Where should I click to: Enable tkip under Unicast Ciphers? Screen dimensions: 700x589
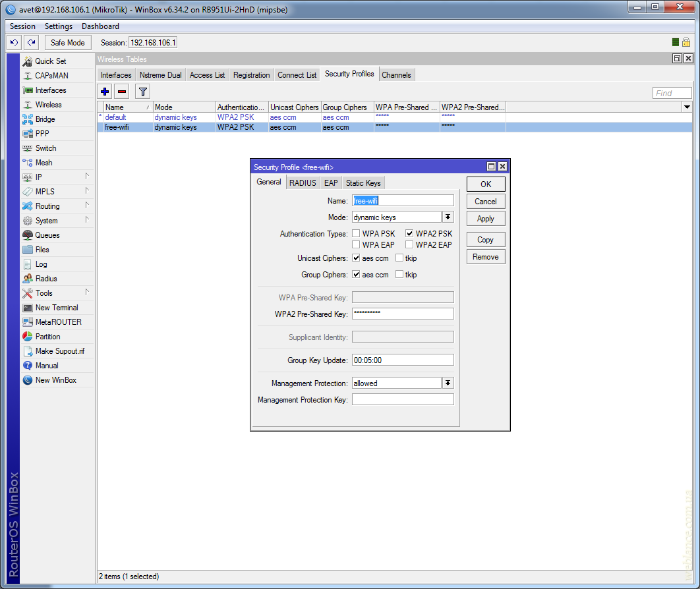pyautogui.click(x=399, y=258)
